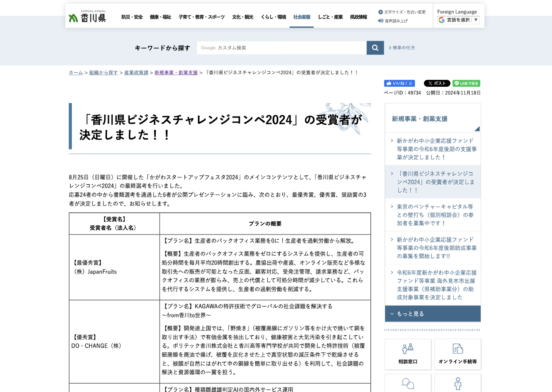Start 音声読み上げ speaker audio reading

click(393, 21)
